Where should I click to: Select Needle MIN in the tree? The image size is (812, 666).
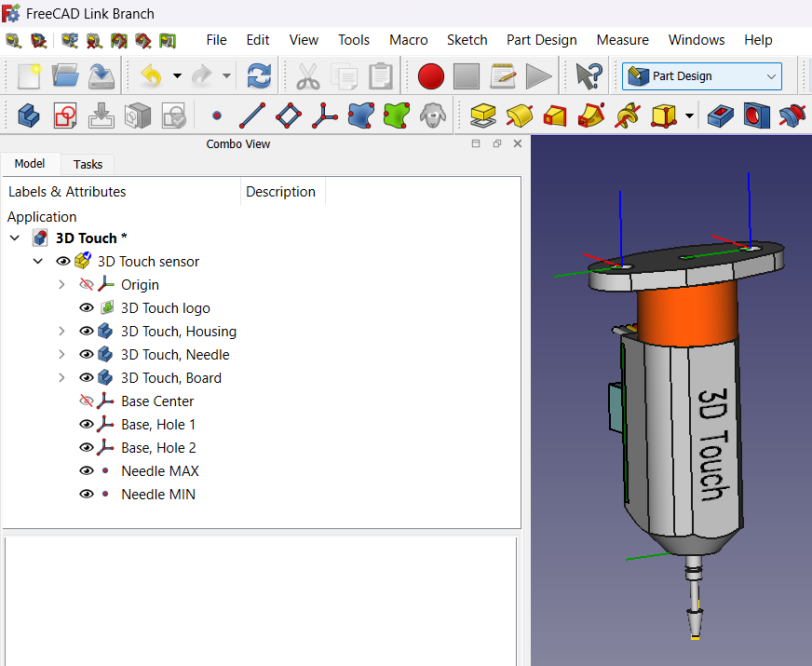[158, 494]
